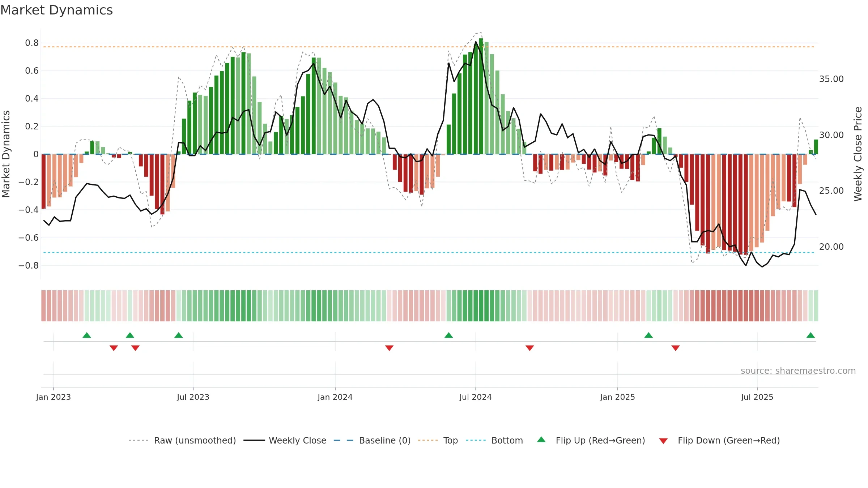Select the last flip-down marker before Jul 2025
868x488 pixels.
click(676, 348)
